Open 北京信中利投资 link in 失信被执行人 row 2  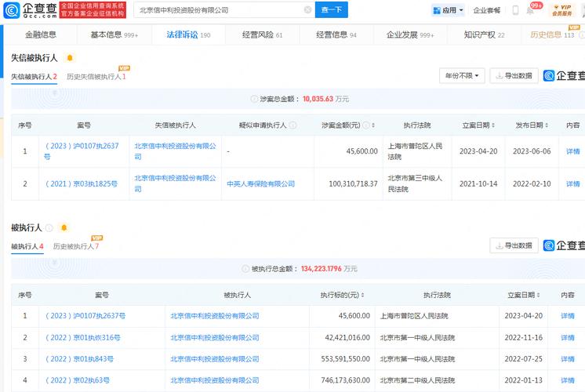click(x=175, y=183)
